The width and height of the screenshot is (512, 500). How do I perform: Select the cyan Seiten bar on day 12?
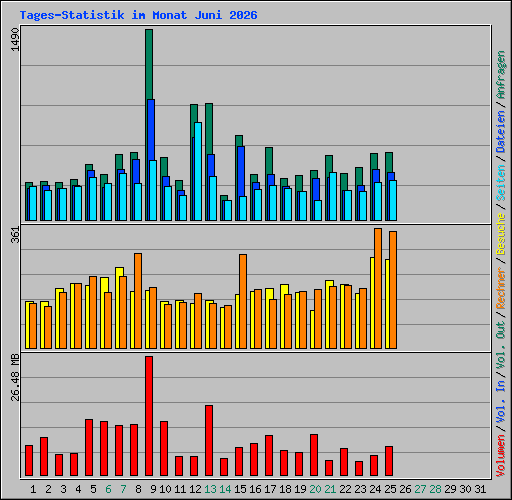(198, 171)
